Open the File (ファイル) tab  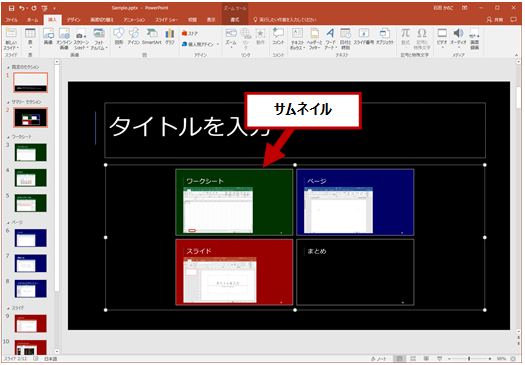(11, 20)
